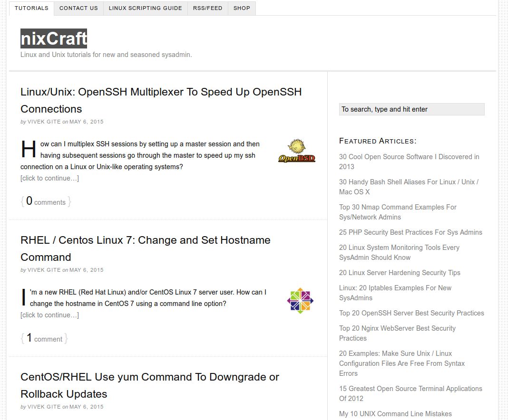Open 15 Greatest Open Source Terminal Applications
508x420 pixels.
(x=410, y=394)
